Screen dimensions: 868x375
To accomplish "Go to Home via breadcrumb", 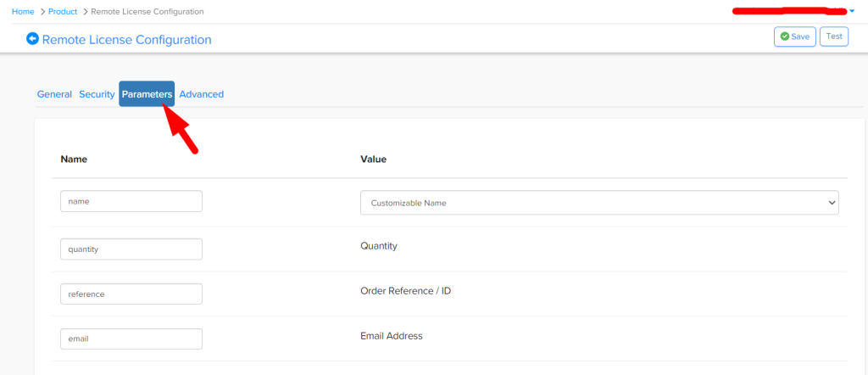I will pyautogui.click(x=23, y=12).
